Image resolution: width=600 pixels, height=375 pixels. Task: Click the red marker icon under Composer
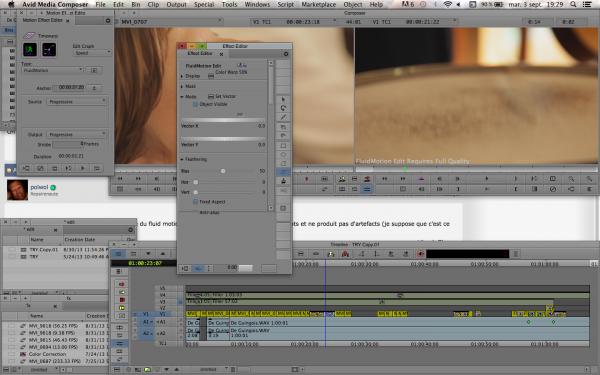coord(307,179)
